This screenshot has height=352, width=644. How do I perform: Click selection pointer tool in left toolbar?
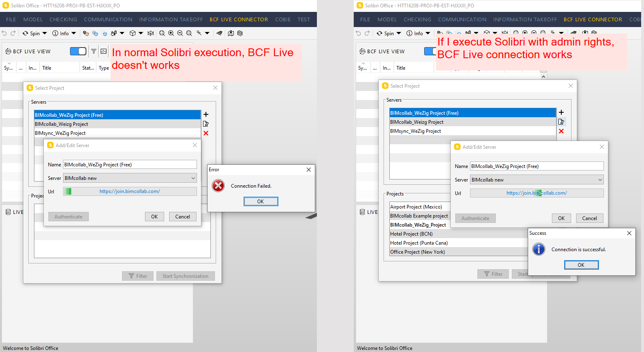[199, 33]
